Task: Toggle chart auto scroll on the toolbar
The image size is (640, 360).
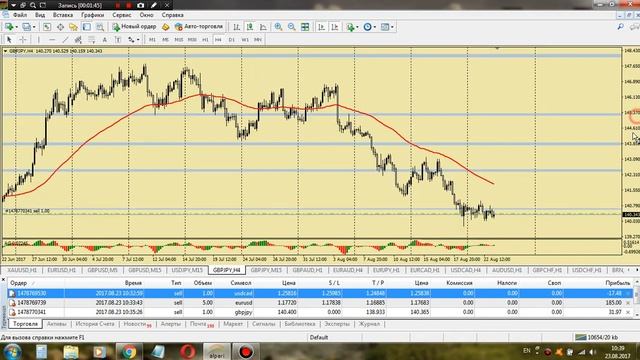Action: (321, 27)
